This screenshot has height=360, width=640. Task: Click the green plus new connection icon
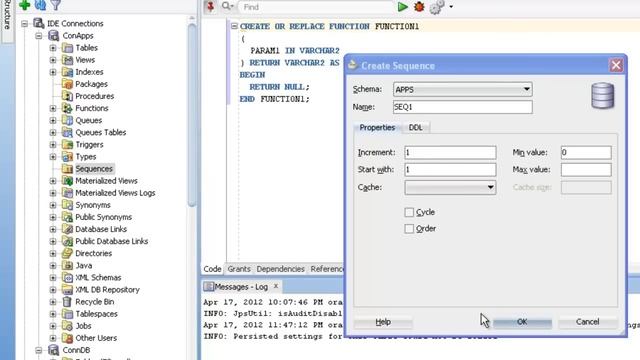pos(24,5)
